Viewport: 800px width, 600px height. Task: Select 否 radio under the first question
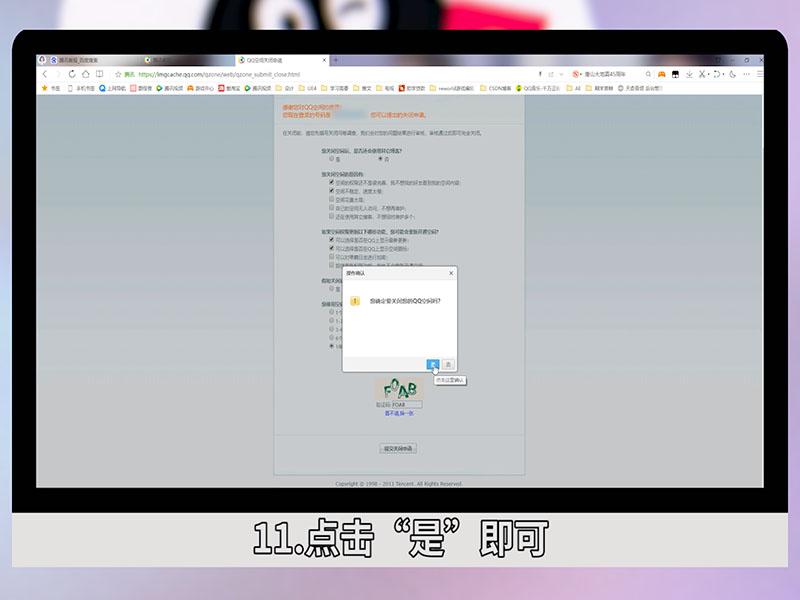click(x=380, y=159)
